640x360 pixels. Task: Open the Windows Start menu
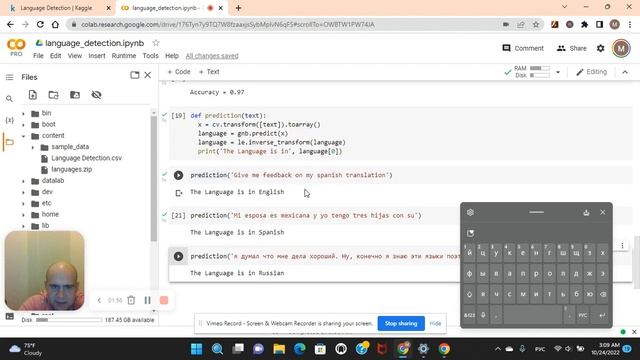pyautogui.click(x=196, y=349)
